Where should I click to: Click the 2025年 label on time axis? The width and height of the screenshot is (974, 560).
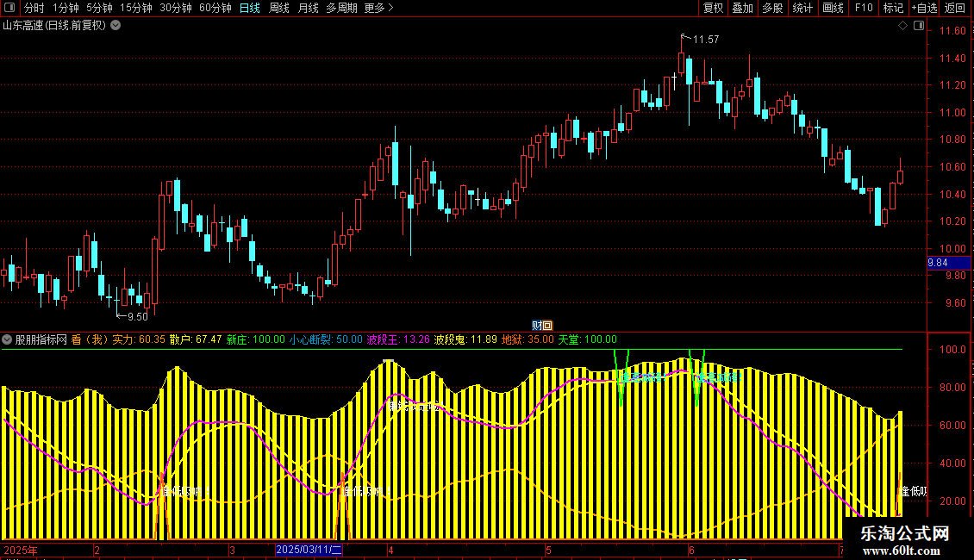(21, 550)
